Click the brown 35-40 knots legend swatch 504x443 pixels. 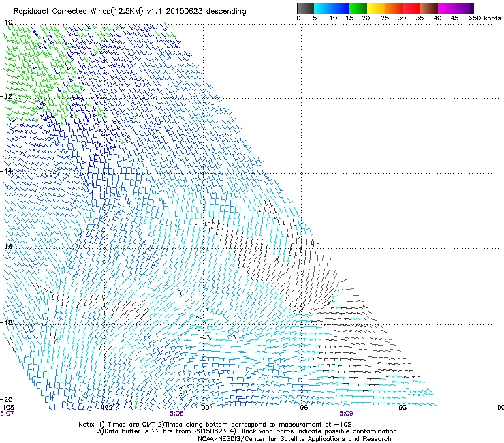point(429,8)
